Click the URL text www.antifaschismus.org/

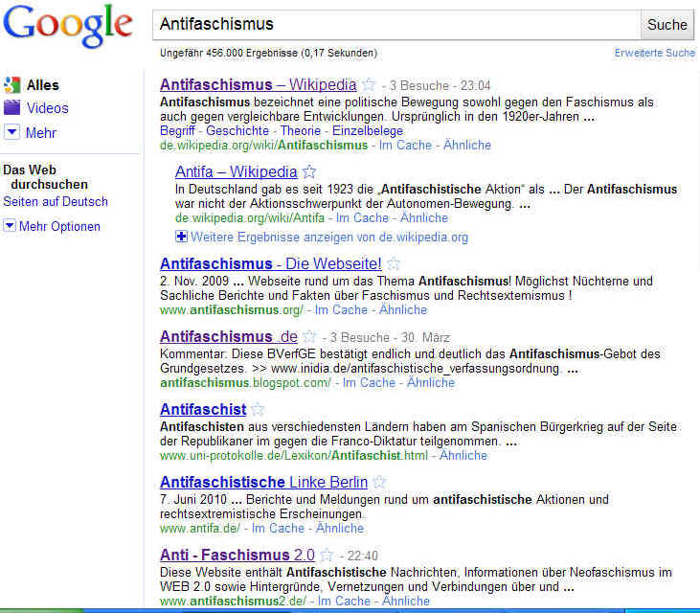click(231, 309)
